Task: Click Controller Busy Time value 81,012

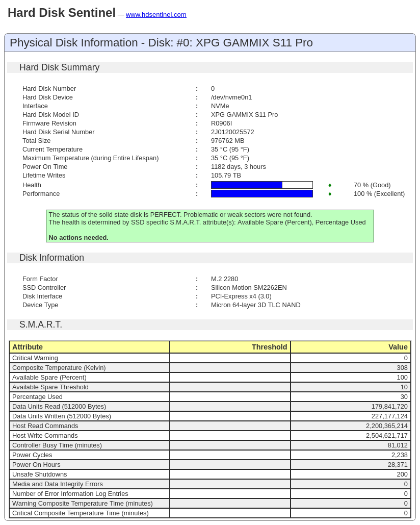Action: click(398, 445)
